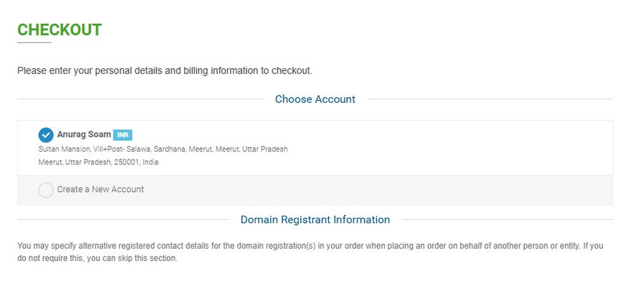644x289 pixels.
Task: Click the personal details instruction sentence
Action: point(164,71)
